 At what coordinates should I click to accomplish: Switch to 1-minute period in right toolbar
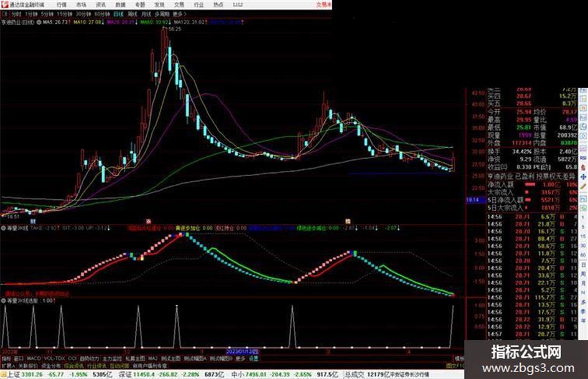(583, 217)
